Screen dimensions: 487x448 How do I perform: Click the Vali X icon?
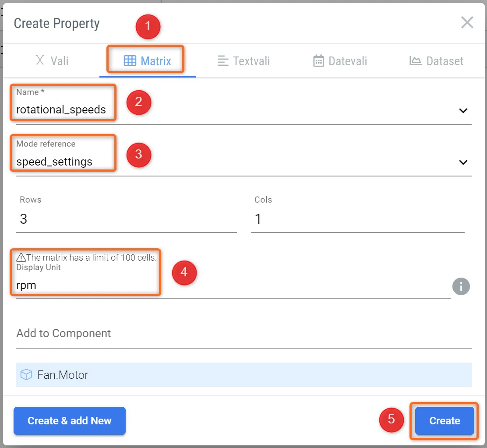point(40,60)
